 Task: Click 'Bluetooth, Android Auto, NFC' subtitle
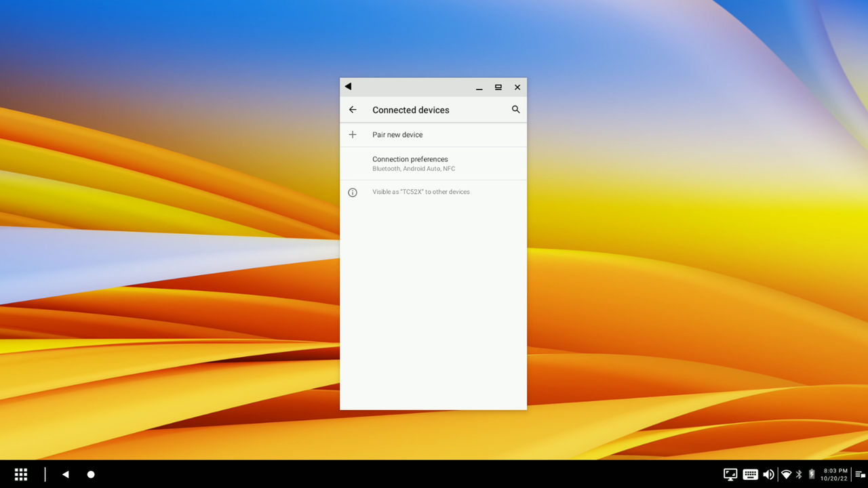(x=414, y=169)
